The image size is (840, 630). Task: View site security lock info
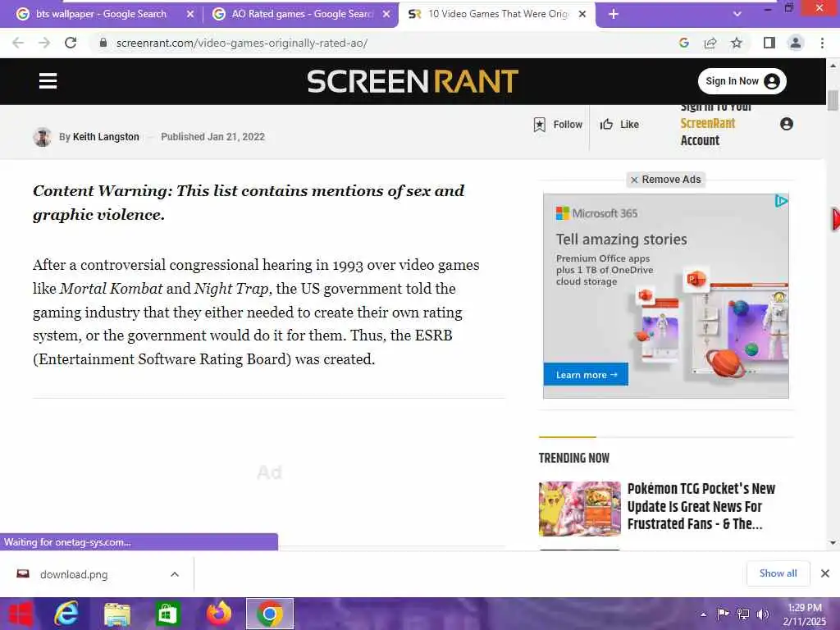pyautogui.click(x=103, y=43)
